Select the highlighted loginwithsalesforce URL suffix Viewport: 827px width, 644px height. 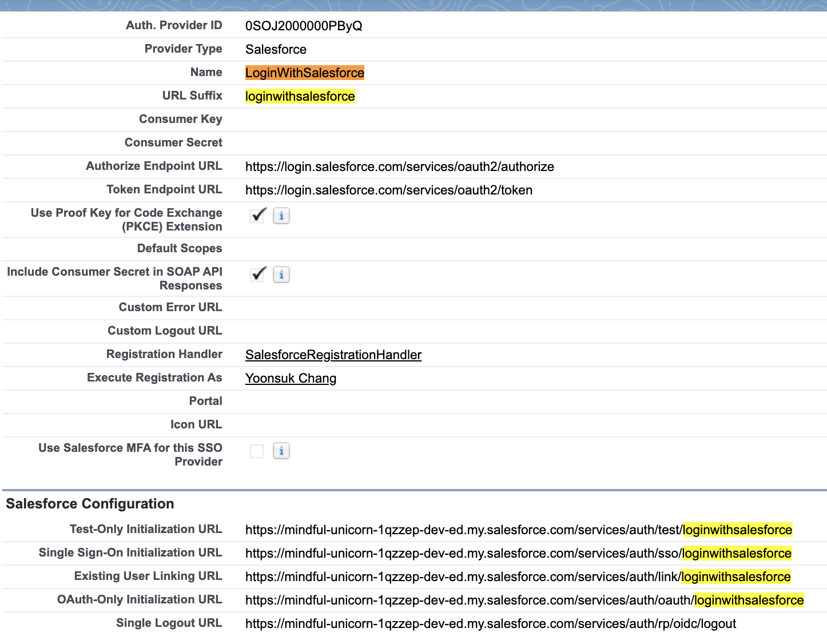coord(300,96)
